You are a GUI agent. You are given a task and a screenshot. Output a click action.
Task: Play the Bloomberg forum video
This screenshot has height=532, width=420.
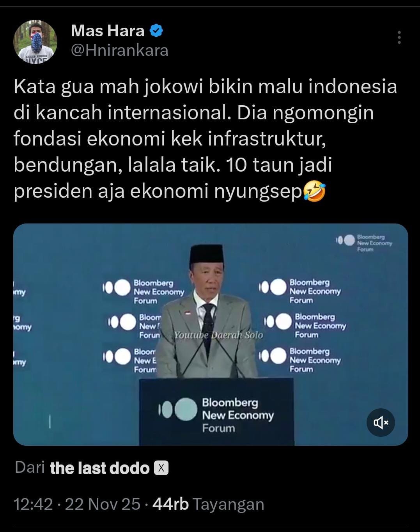coord(211,334)
